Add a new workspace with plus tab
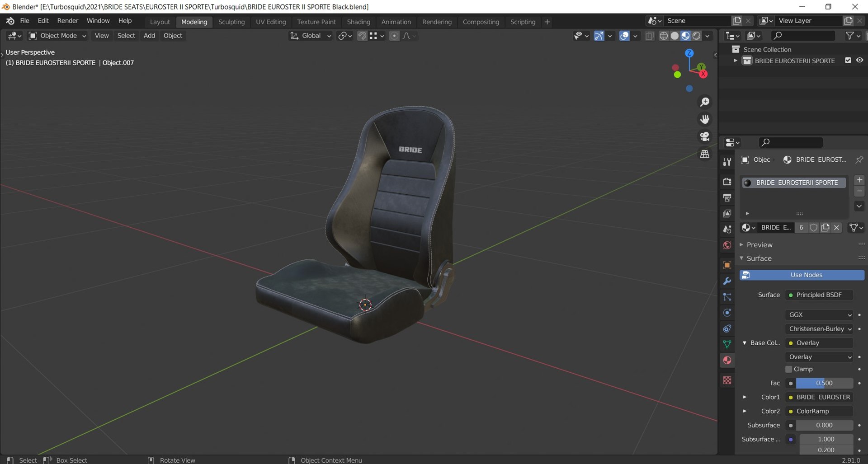The image size is (868, 464). tap(547, 22)
